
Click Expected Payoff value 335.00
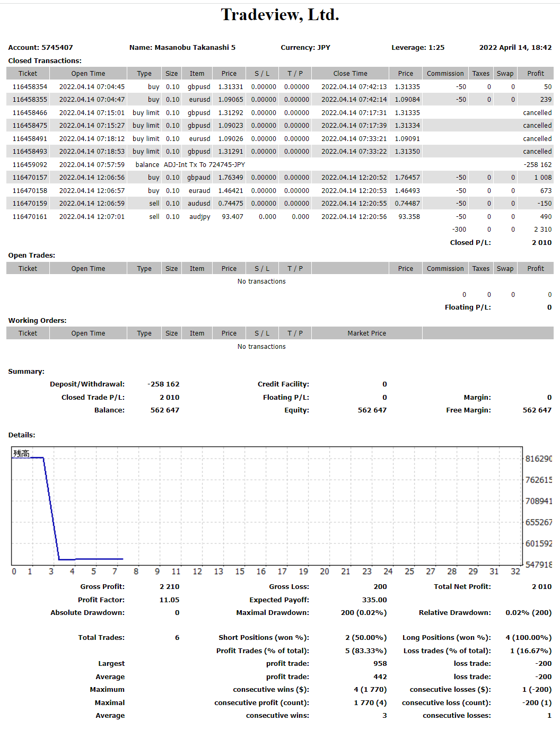(x=374, y=600)
